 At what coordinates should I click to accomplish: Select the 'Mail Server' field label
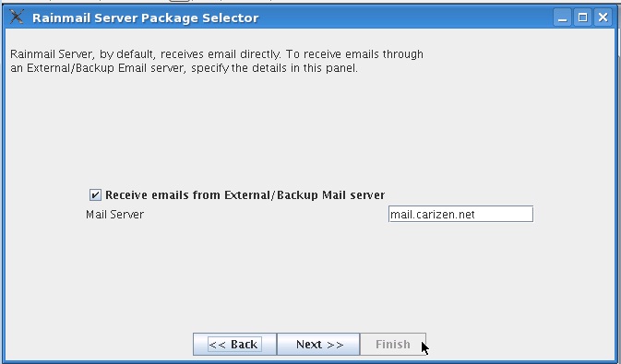114,215
